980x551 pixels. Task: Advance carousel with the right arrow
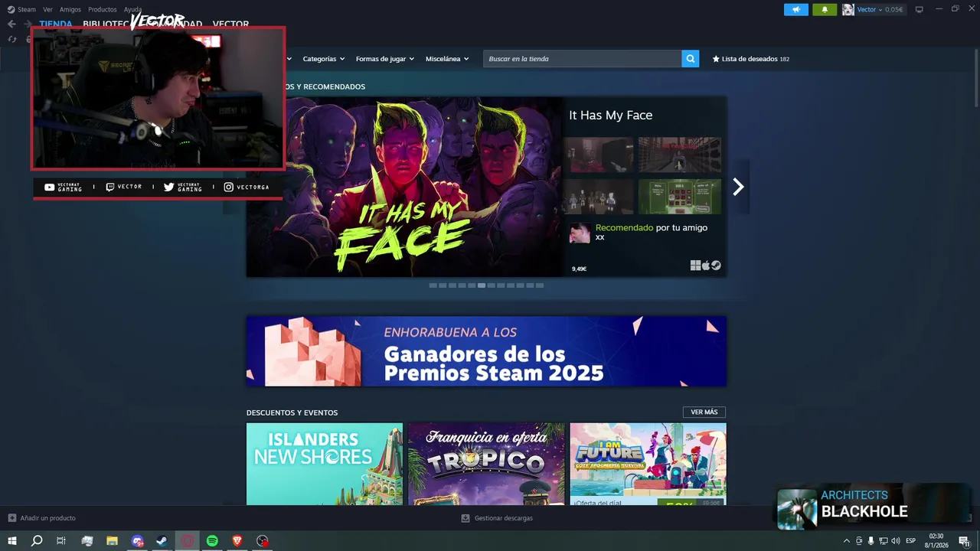click(x=738, y=187)
